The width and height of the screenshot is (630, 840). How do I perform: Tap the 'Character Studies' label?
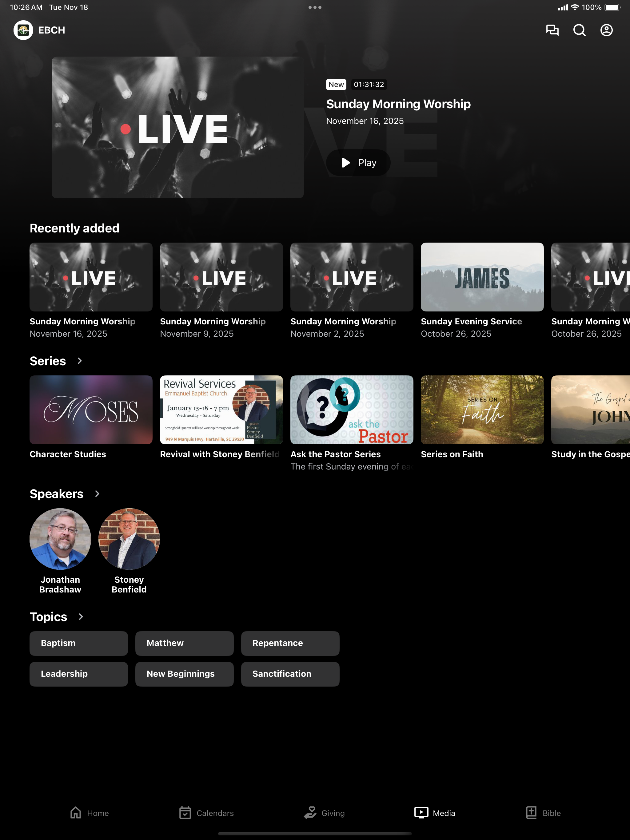tap(68, 454)
